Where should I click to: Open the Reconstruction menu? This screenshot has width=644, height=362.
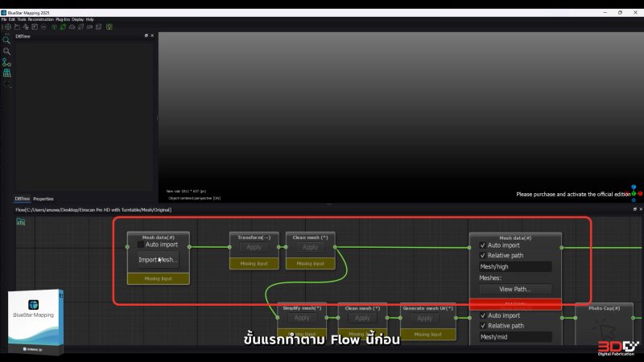coord(41,19)
